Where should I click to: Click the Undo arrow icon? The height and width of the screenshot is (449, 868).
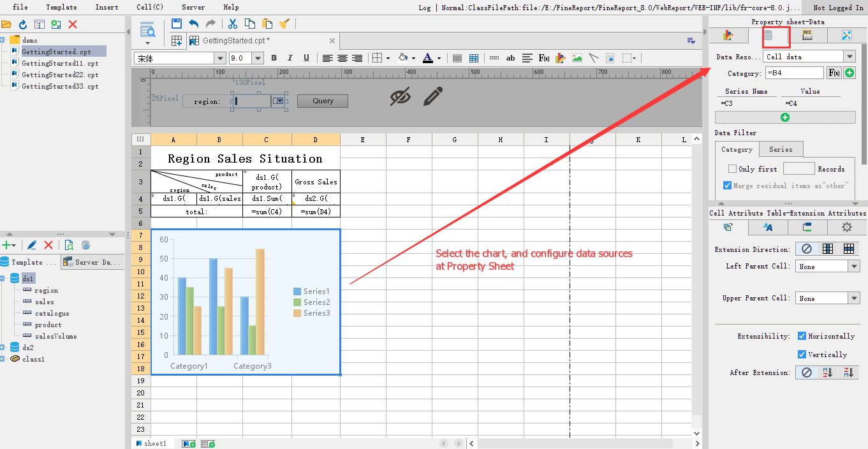pyautogui.click(x=193, y=24)
